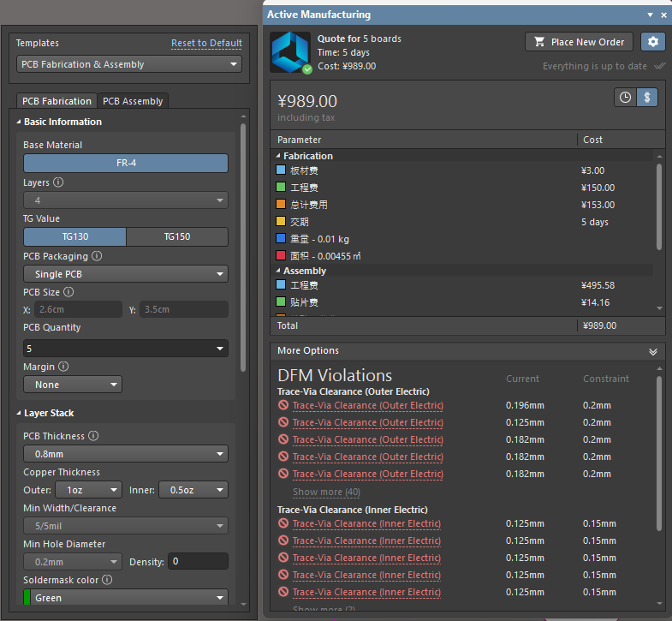Click the up-to-date double check icon
Viewport: 672px width, 621px height.
coord(659,66)
